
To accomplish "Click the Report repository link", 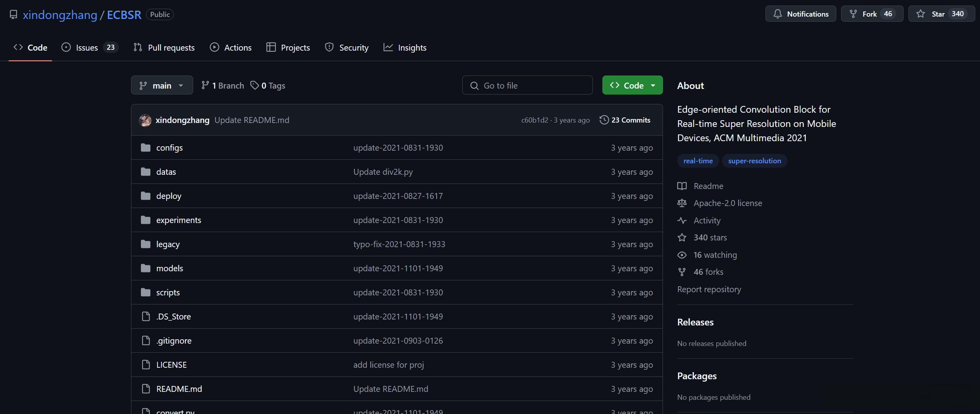I will tap(709, 289).
